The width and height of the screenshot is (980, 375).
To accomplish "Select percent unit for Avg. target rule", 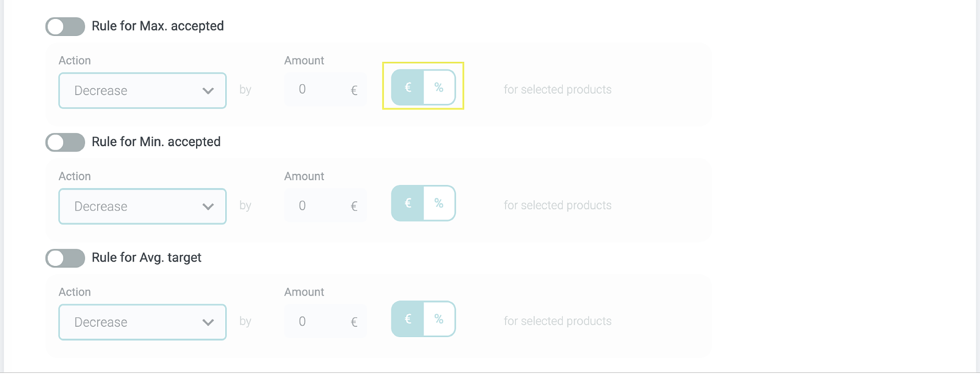I will [439, 319].
